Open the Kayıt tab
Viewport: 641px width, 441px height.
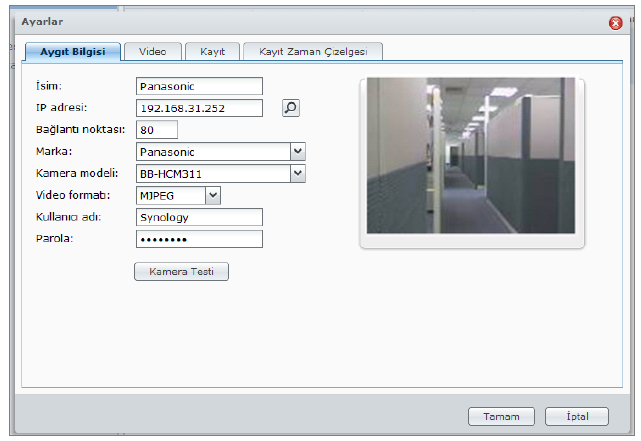[x=212, y=51]
